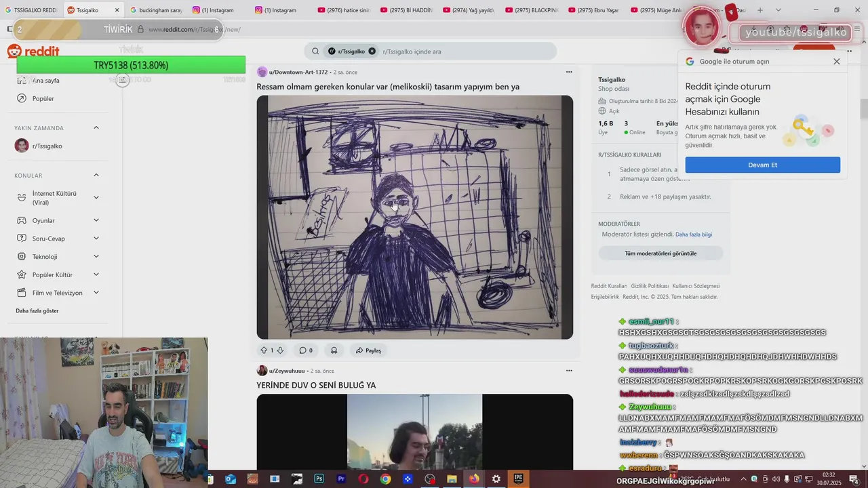868x488 pixels.
Task: Launch Epic Games from the taskbar
Action: coord(519,479)
